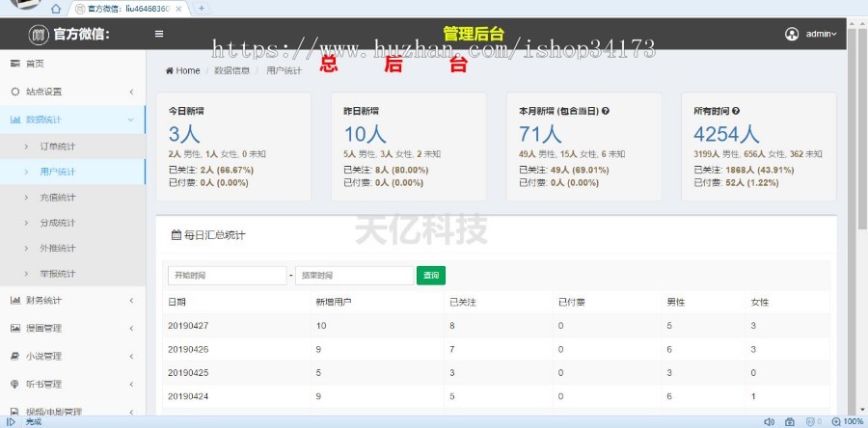Expand 站点设置 menu
Viewport: 868px width, 428px height.
coord(72,92)
